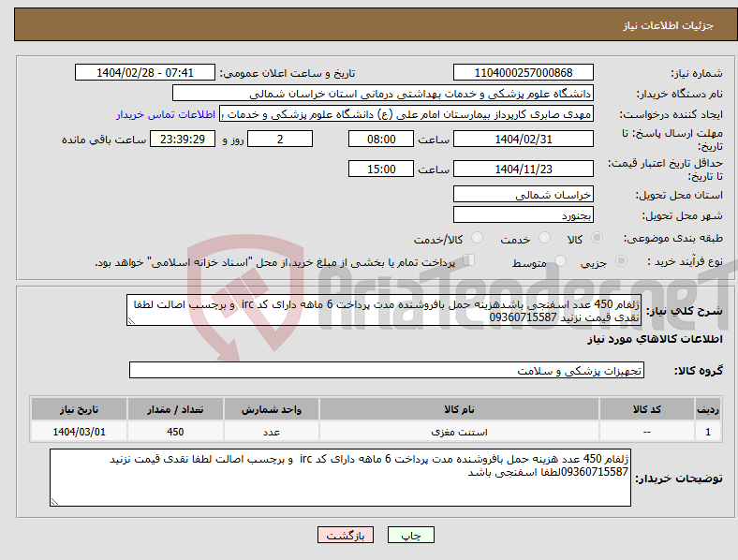Viewport: 738px width, 560px height.
Task: Click the -- product code cell
Action: tap(647, 432)
